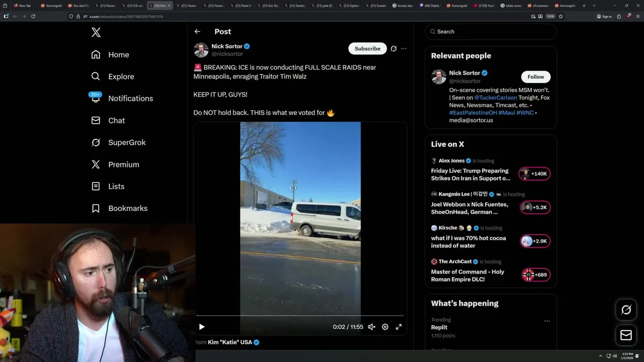This screenshot has height=362, width=644.
Task: Launch SuperGrok from the sidebar
Action: click(118, 142)
